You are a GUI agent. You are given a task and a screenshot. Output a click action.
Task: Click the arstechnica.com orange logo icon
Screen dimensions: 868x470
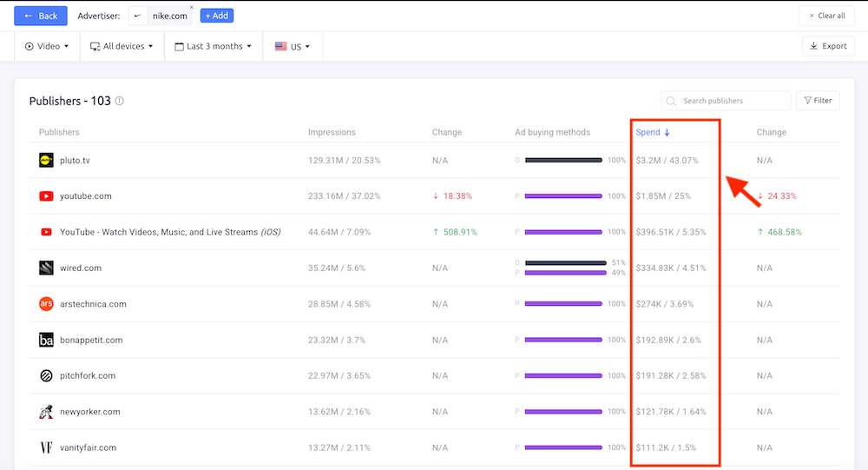(46, 304)
